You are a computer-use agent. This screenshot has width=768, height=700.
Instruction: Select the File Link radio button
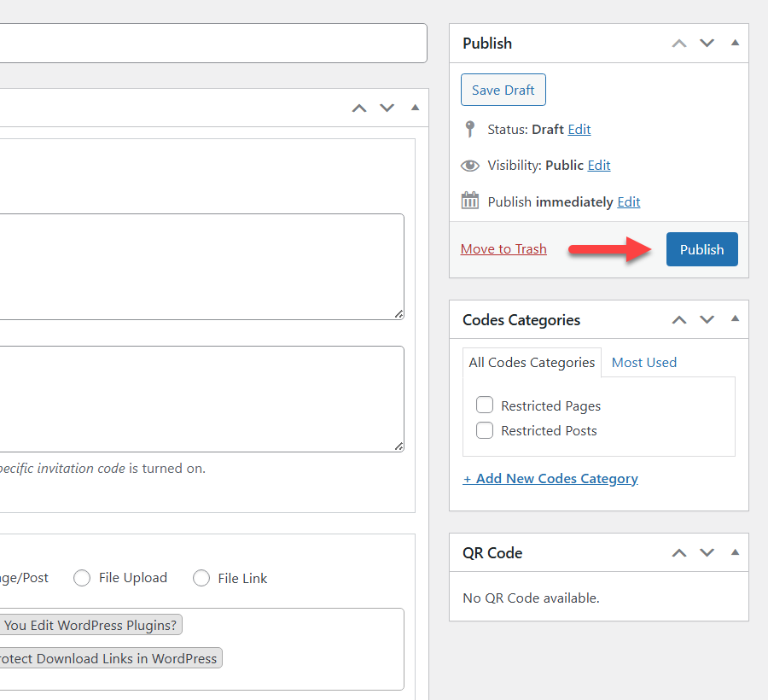click(201, 578)
